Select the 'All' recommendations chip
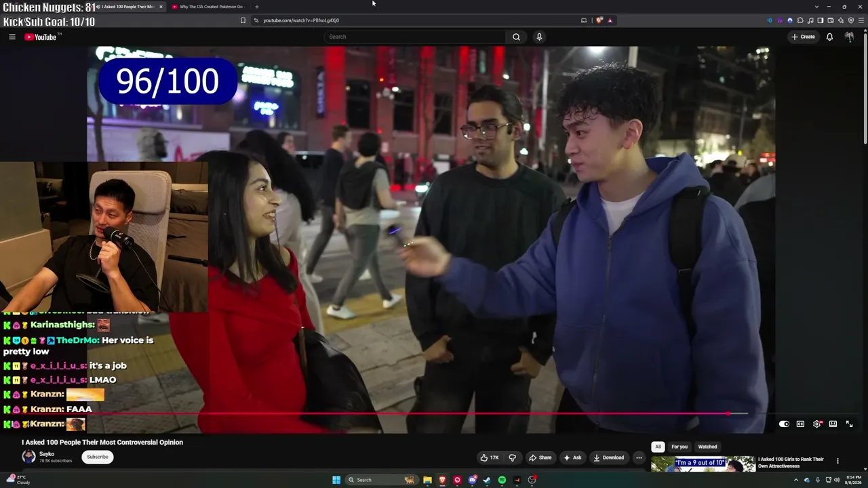The width and height of the screenshot is (868, 488). point(658,447)
